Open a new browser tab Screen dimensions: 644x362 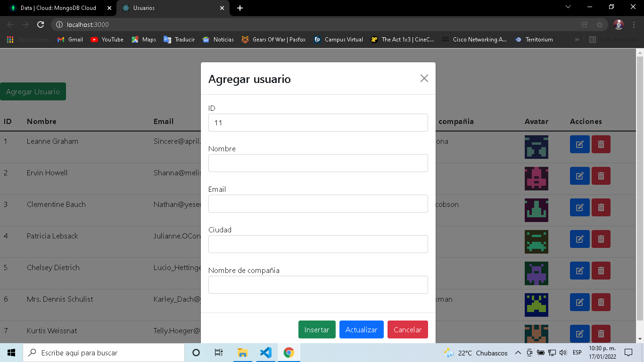pyautogui.click(x=240, y=8)
